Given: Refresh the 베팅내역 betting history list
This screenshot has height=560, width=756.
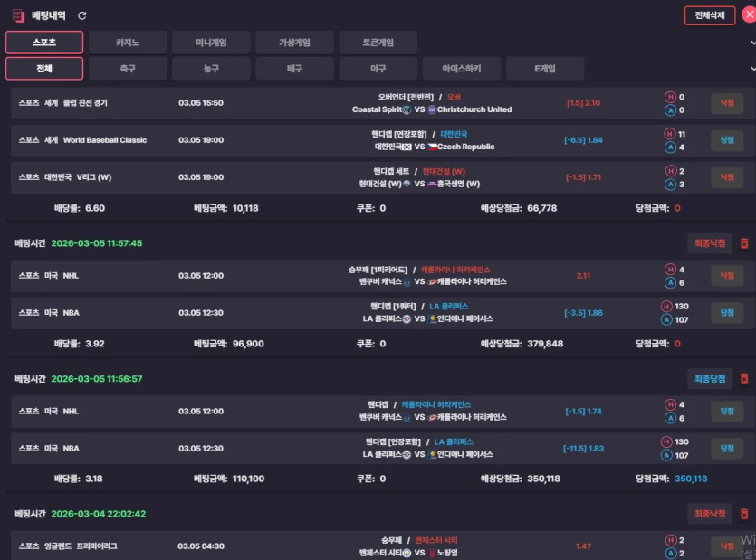Looking at the screenshot, I should [82, 16].
